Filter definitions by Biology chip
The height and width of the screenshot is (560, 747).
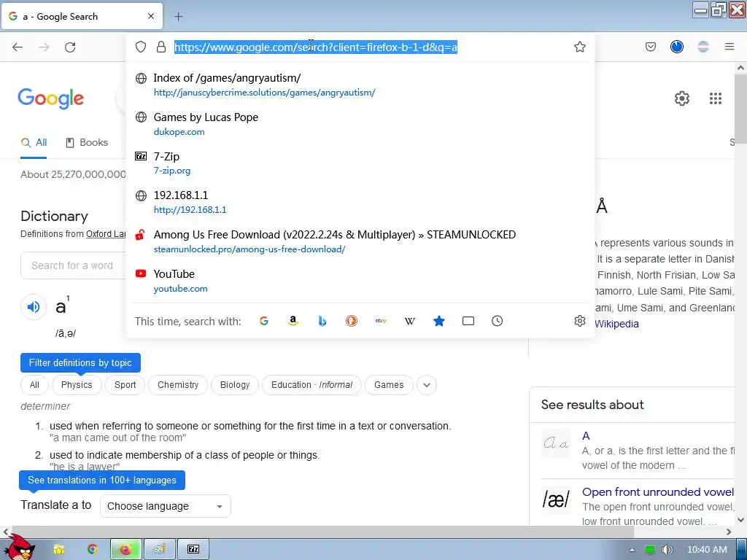pos(235,385)
